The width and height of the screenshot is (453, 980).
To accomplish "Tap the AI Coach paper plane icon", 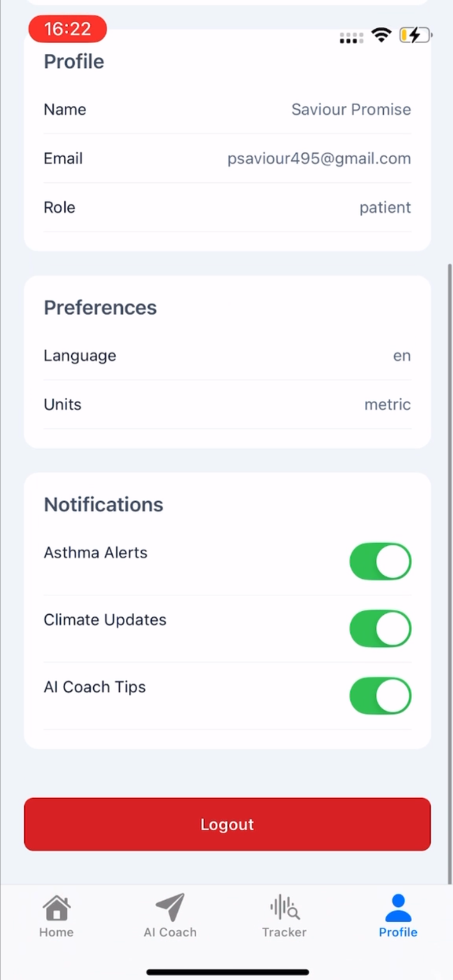I will 170,907.
